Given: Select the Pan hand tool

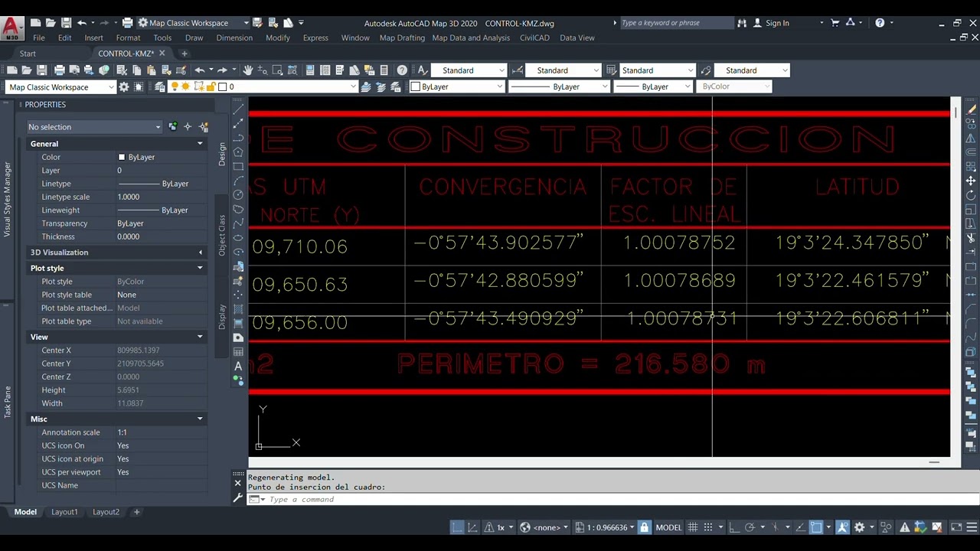Looking at the screenshot, I should 248,70.
